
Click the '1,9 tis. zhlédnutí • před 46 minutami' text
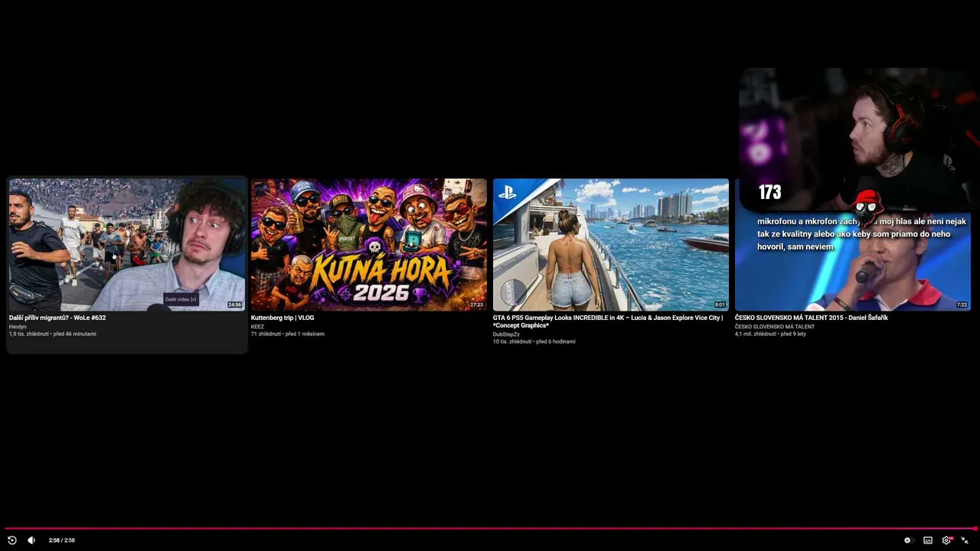pos(53,334)
